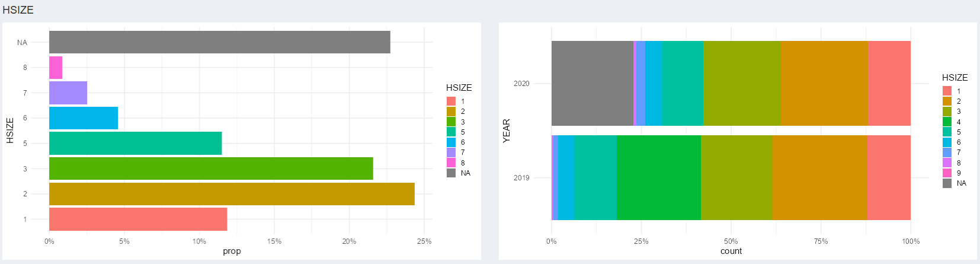Screen dimensions: 980x264
Task: Click the 2019 label on the YEAR axis
Action: pos(521,178)
